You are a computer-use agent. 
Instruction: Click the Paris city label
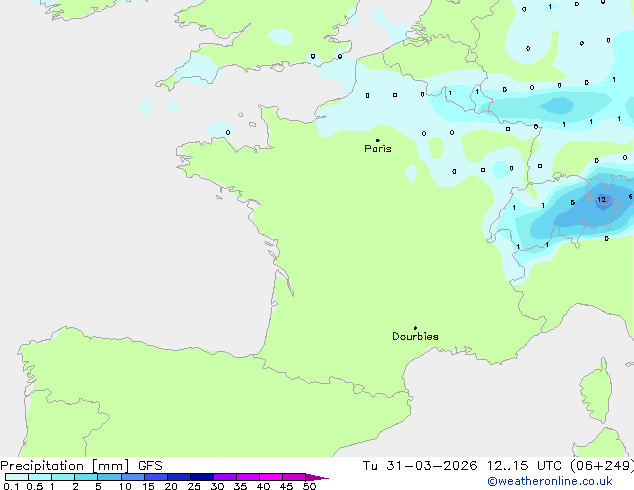tap(378, 149)
